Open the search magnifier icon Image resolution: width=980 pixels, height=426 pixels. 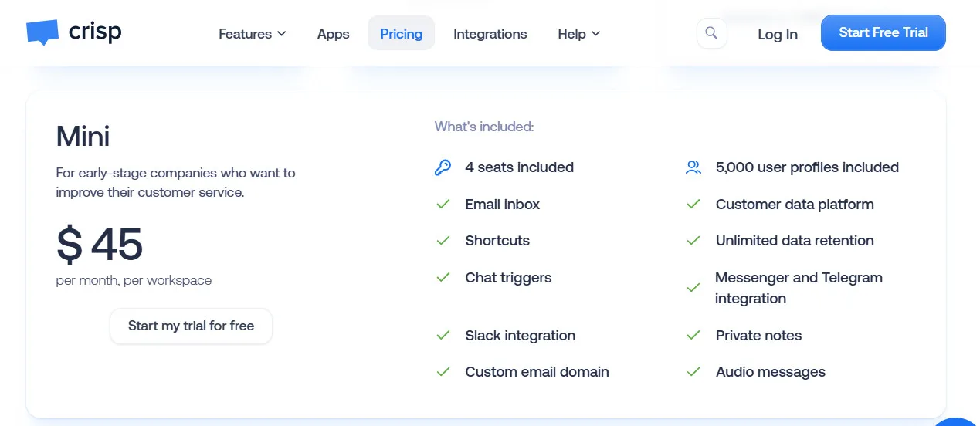[711, 33]
